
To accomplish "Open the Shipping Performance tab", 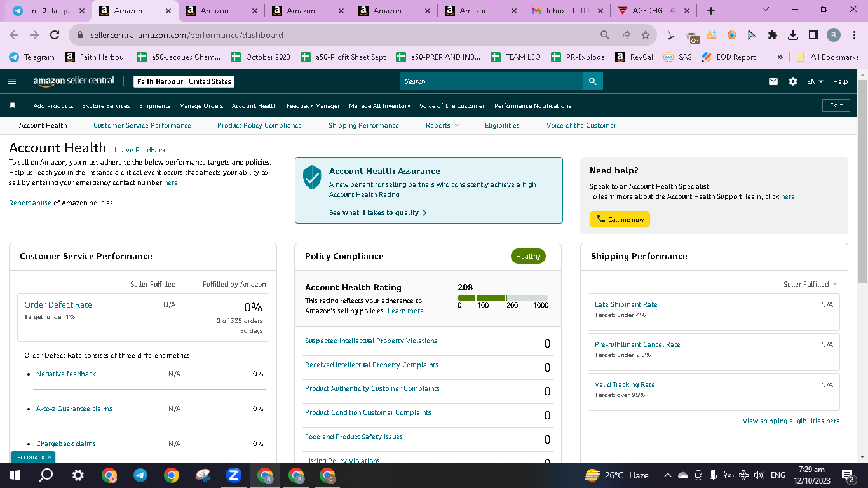I will click(363, 125).
